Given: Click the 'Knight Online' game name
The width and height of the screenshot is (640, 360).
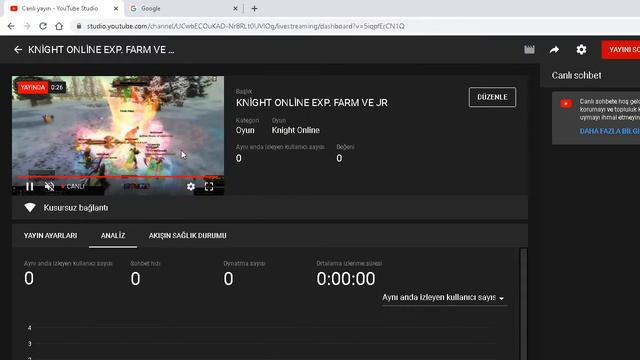Looking at the screenshot, I should [296, 130].
